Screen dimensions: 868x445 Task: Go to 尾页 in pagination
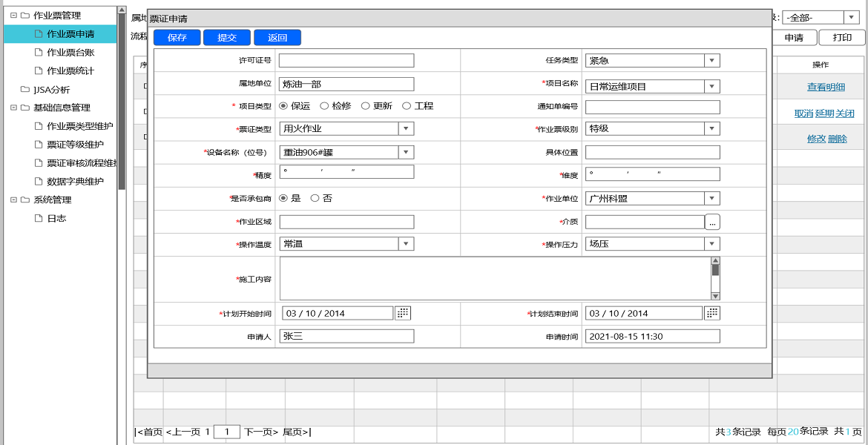tap(297, 432)
